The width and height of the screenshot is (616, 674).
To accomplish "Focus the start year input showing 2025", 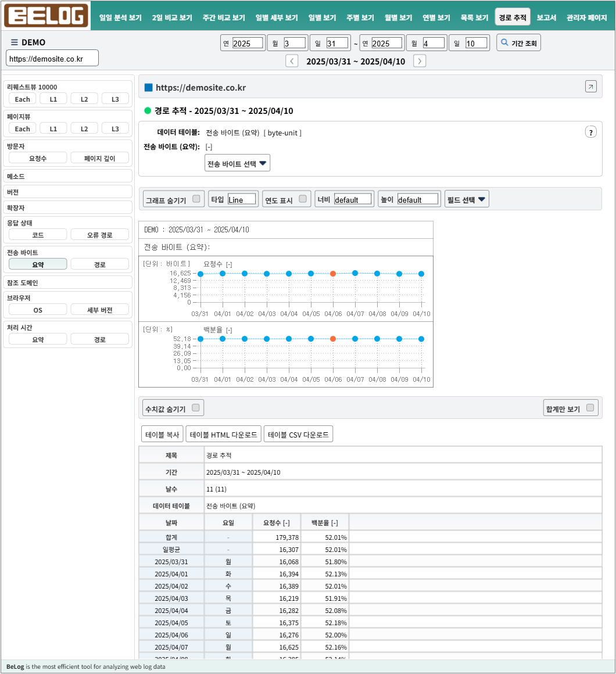I will [x=247, y=43].
